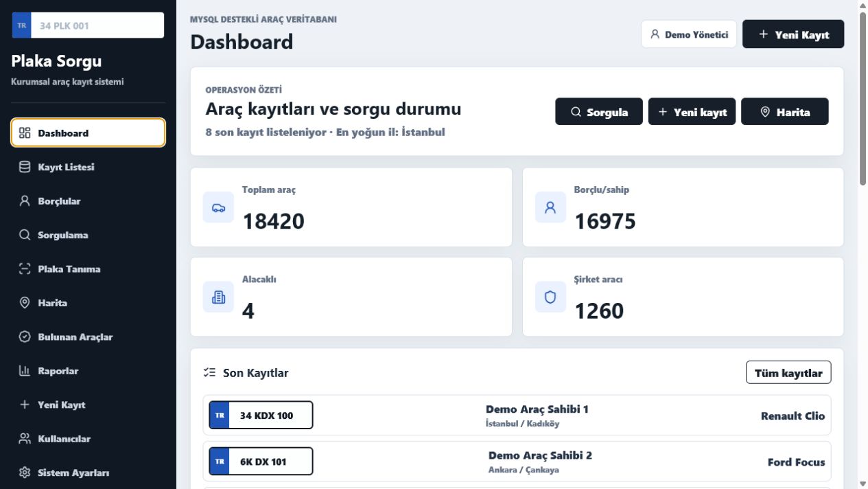This screenshot has width=868, height=489.
Task: Click the shield icon in Şirket aracı card
Action: [550, 297]
